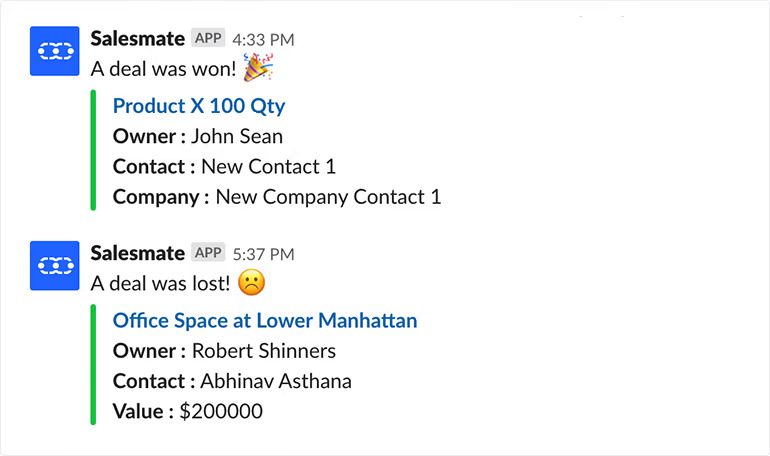This screenshot has height=456, width=770.
Task: Click the Contact Abhinav Asthana field
Action: coord(232,381)
